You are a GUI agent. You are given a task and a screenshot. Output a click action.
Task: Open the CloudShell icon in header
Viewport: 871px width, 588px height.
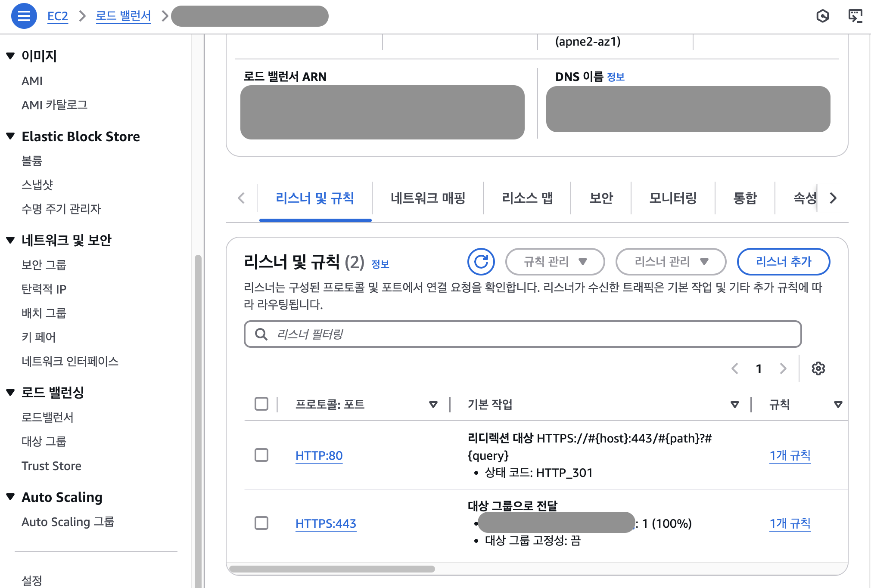coord(855,16)
